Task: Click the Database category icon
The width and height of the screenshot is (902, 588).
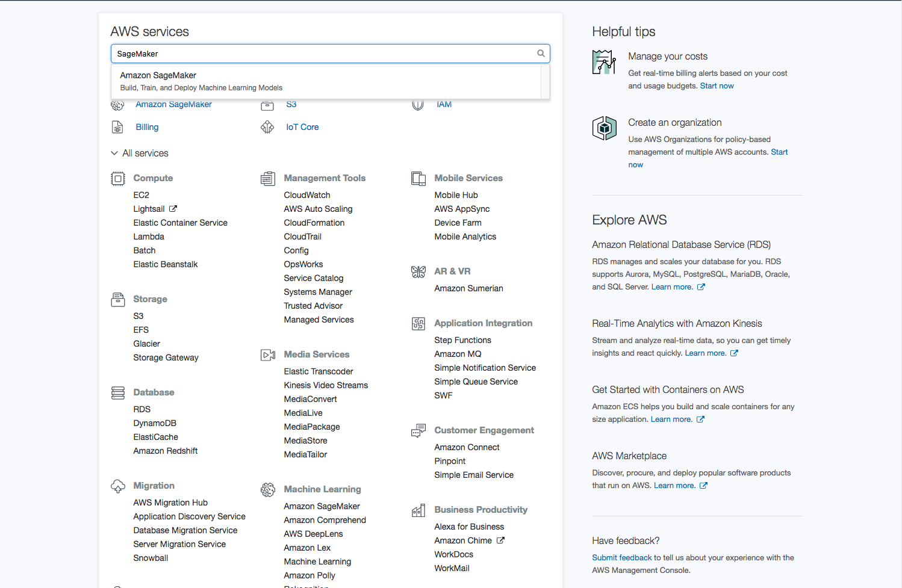Action: 118,393
